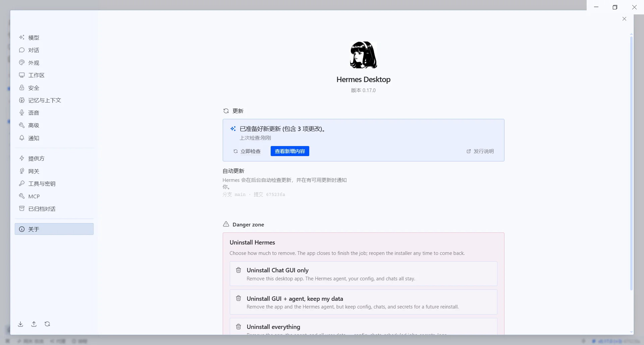
Task: Click the brain icon beside 记忆与上下文
Action: point(22,100)
